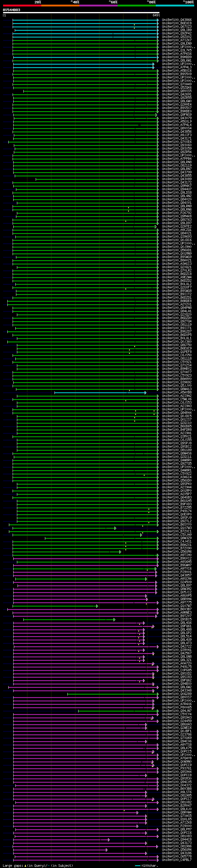Click the '20%' legend label

click(x=38, y=2)
